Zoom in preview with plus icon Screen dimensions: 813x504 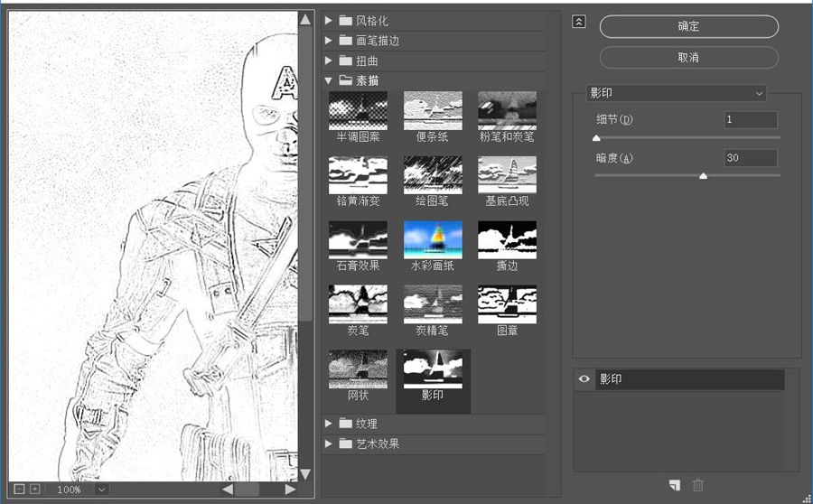coord(34,489)
